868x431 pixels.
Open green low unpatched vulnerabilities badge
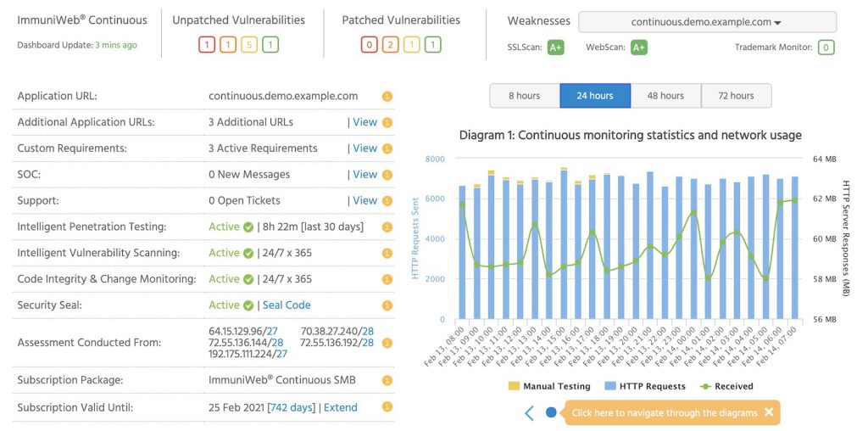(270, 45)
